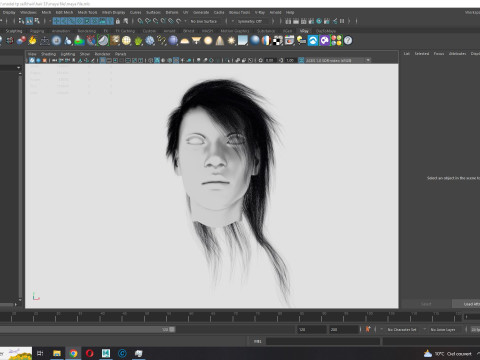
Task: Click the V-Ray dome light shelf icon
Action: pos(185,41)
